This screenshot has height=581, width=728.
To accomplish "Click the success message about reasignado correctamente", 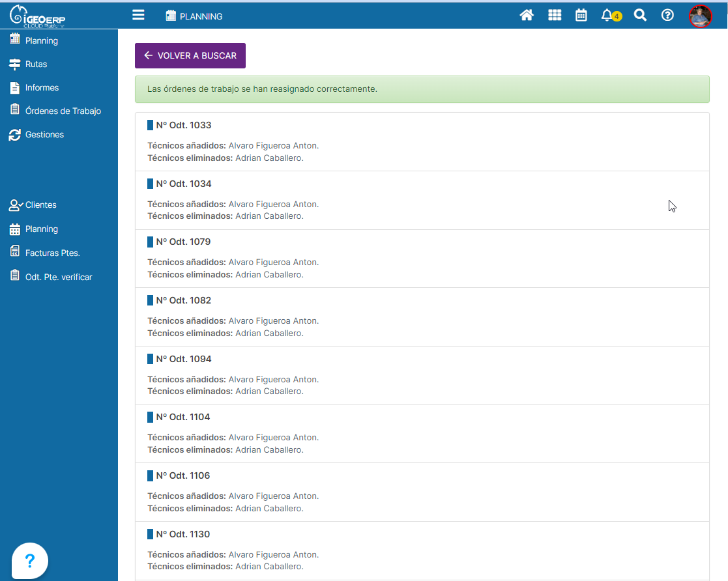I will 422,89.
